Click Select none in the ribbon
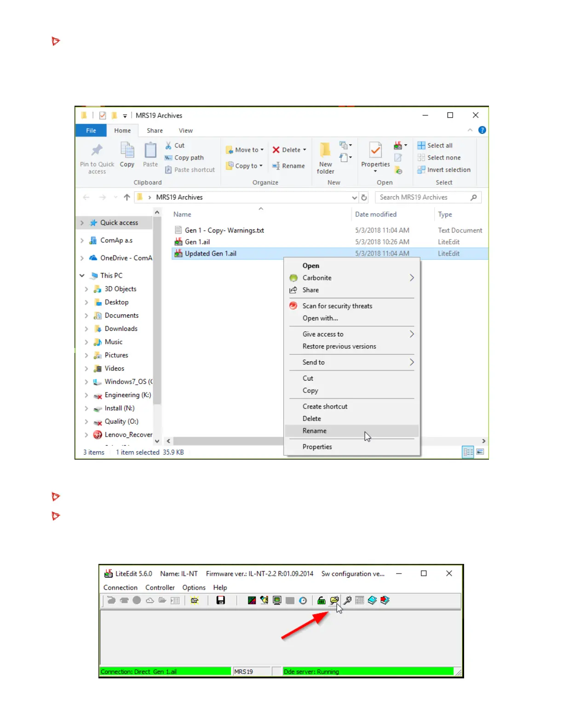 439,158
